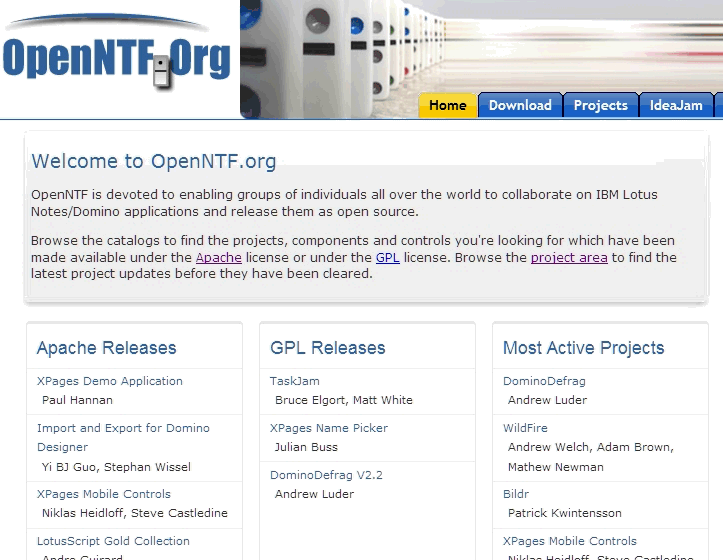Viewport: 723px width, 560px height.
Task: Open XPages Mobile Controls in Most Active Projects
Action: (x=569, y=541)
